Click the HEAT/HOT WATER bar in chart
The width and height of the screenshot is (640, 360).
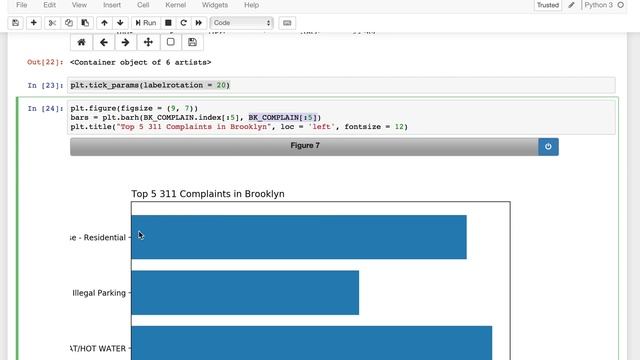pyautogui.click(x=311, y=343)
